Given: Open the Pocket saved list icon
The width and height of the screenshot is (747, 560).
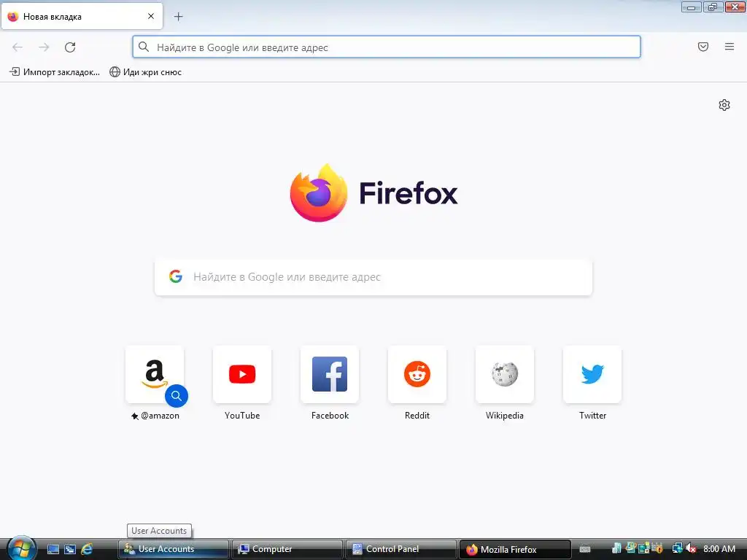Looking at the screenshot, I should (703, 47).
